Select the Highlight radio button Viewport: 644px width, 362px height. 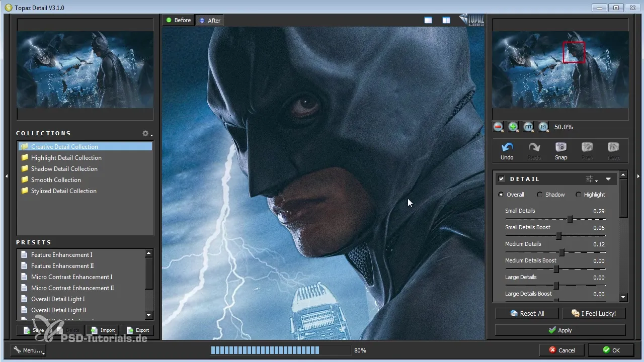pyautogui.click(x=578, y=195)
